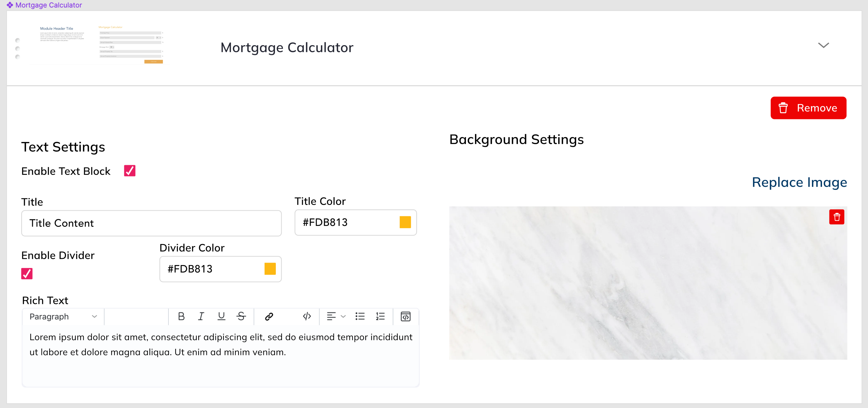Toggle the Enable Divider checkbox
Screen dimensions: 868x408
pyautogui.click(x=27, y=274)
